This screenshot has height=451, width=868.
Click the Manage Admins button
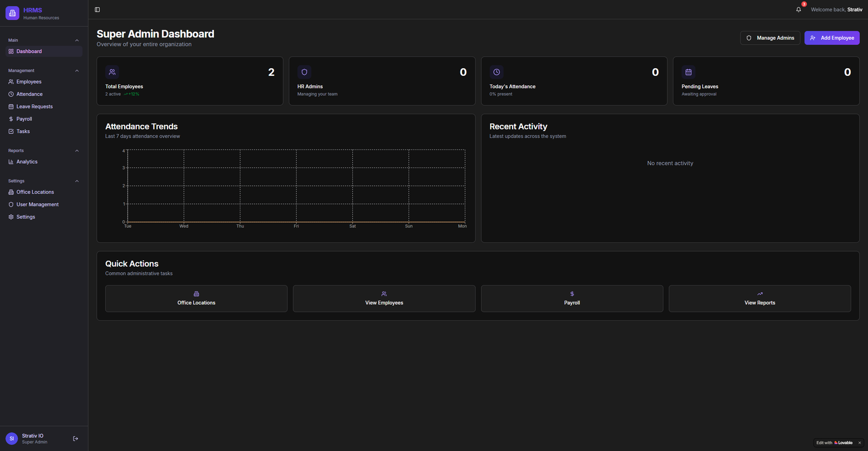coord(770,38)
